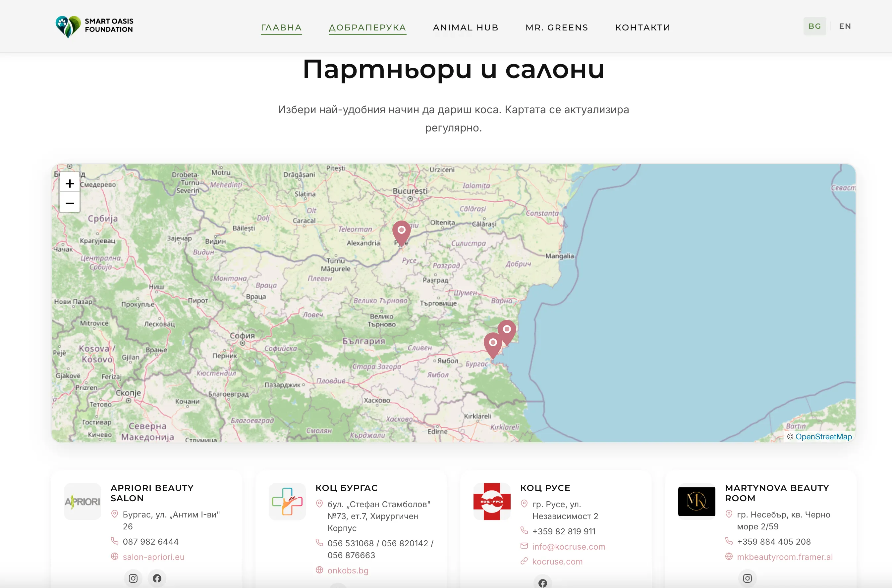Click Apriori phone number 087 982 6444
The height and width of the screenshot is (588, 892).
tap(150, 542)
